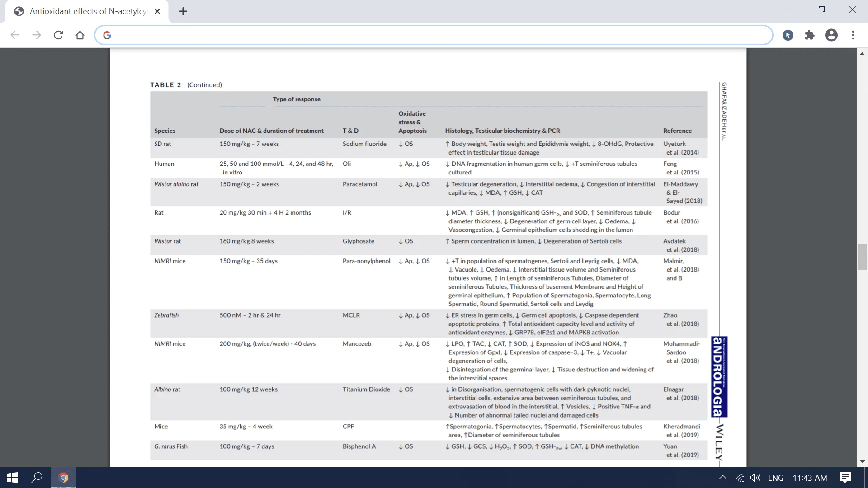Click the 'Para-nonylphenol' table cell
Viewport: 868px width, 488px height.
pos(366,261)
